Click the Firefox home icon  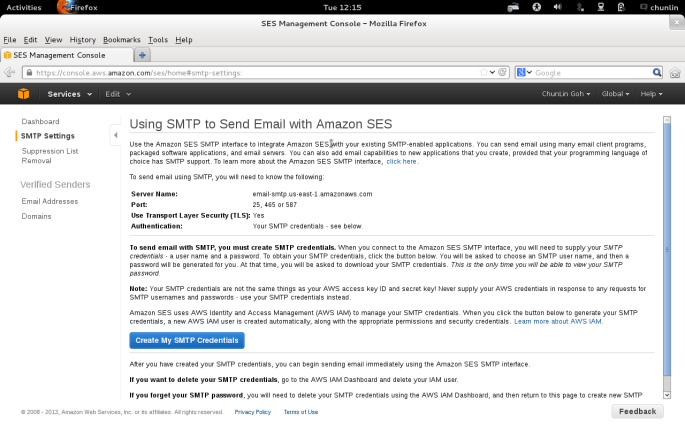(x=675, y=72)
